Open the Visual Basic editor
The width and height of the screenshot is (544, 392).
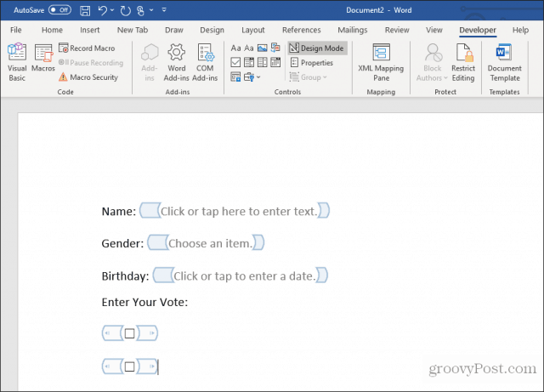coord(17,62)
